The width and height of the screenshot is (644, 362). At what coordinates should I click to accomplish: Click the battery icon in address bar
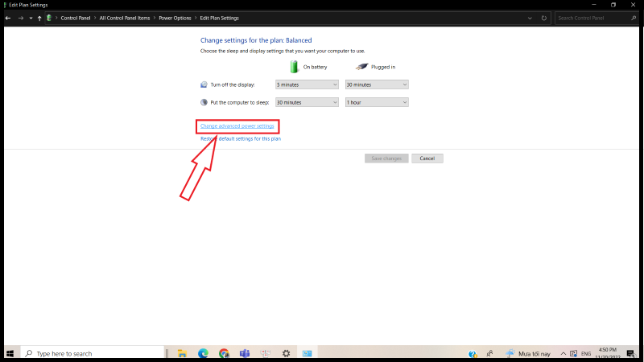pos(49,18)
